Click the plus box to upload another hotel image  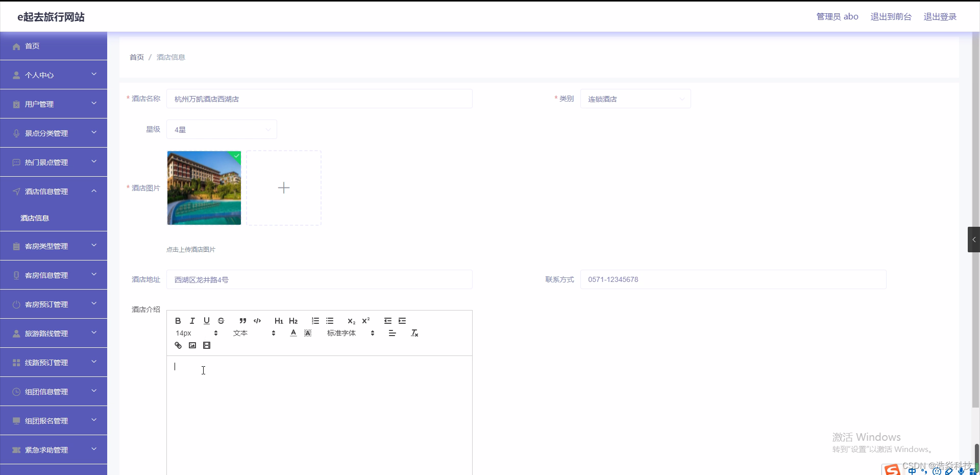click(x=284, y=188)
